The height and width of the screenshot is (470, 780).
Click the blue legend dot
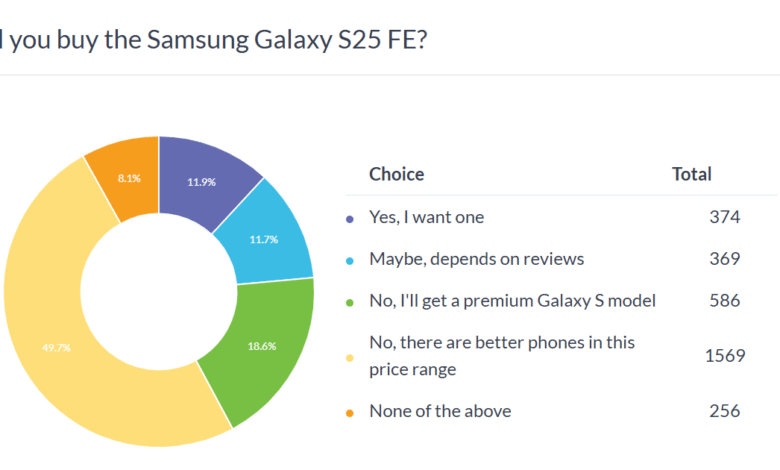click(x=349, y=260)
